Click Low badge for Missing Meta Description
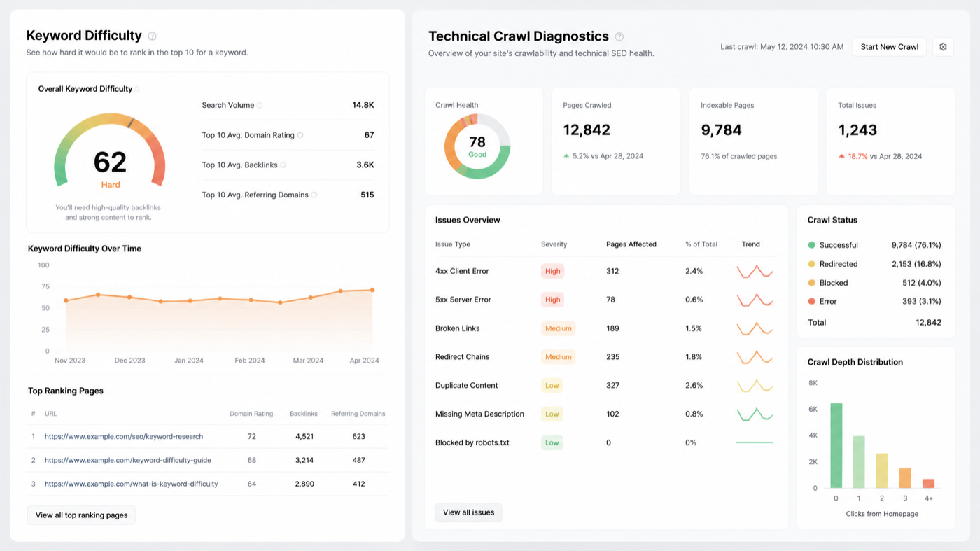Image resolution: width=980 pixels, height=551 pixels. 552,414
